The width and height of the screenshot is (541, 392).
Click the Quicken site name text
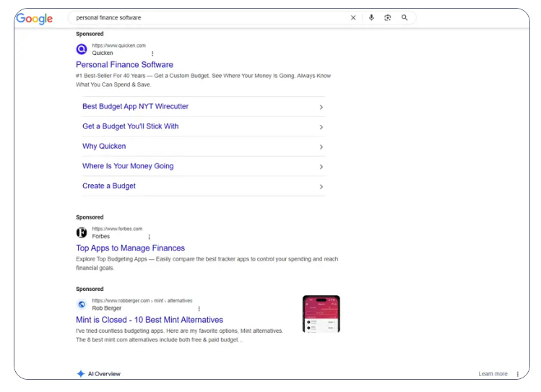click(103, 53)
